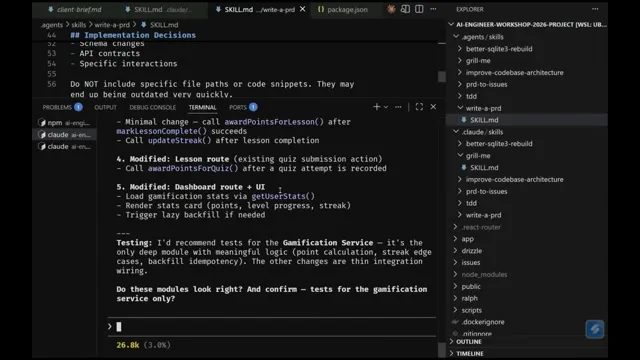Image resolution: width=640 pixels, height=360 pixels.
Task: Maximize the terminal panel size
Action: [x=419, y=107]
